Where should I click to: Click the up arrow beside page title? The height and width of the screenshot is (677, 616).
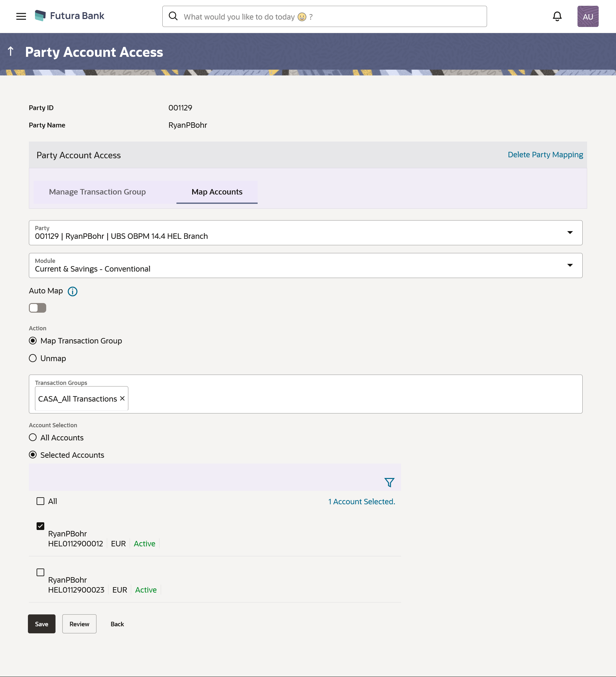click(11, 51)
